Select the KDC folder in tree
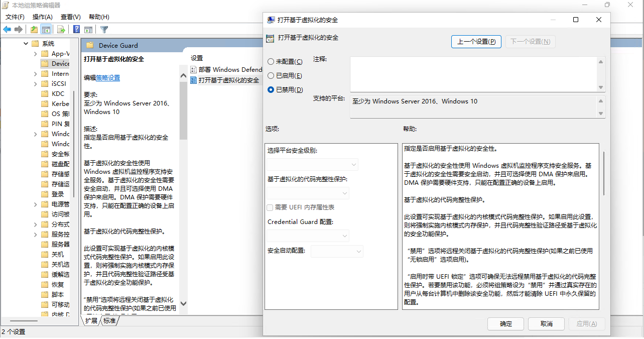The height and width of the screenshot is (339, 644). tap(58, 94)
